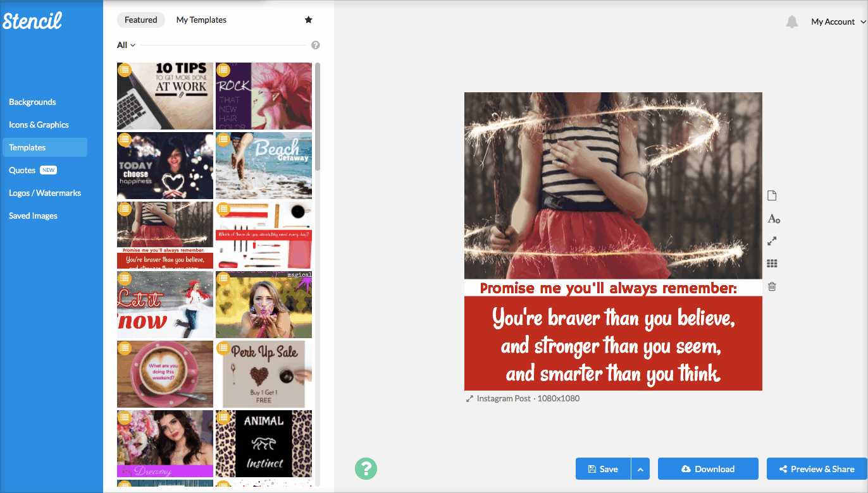Select Templates in the sidebar
868x493 pixels.
(x=45, y=147)
